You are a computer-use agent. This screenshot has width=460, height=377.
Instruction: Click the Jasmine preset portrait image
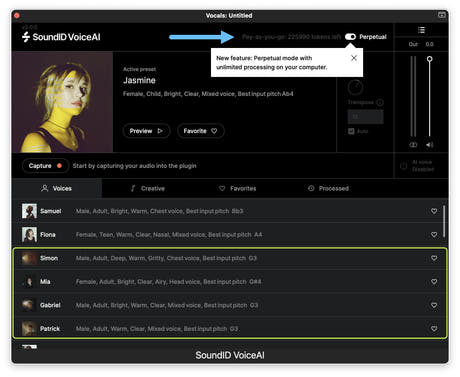(x=62, y=102)
